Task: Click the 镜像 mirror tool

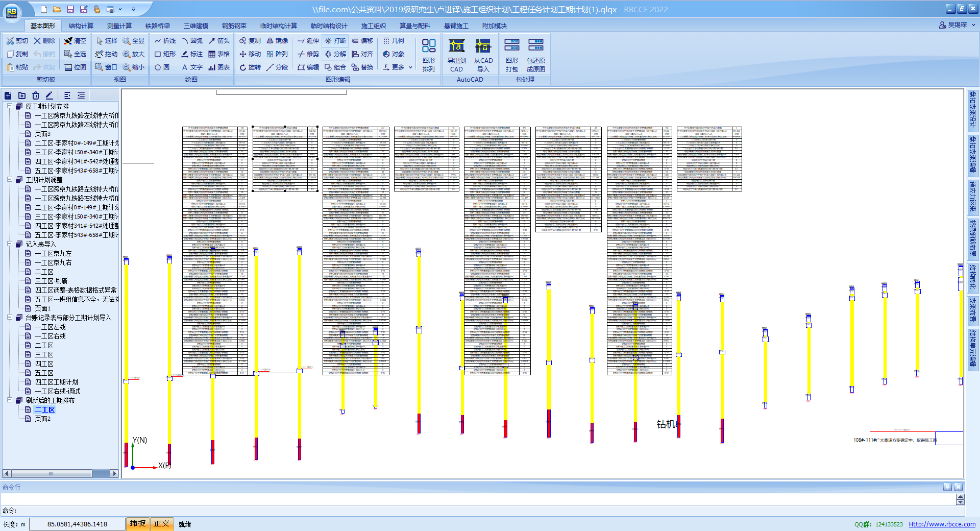Action: pyautogui.click(x=277, y=41)
